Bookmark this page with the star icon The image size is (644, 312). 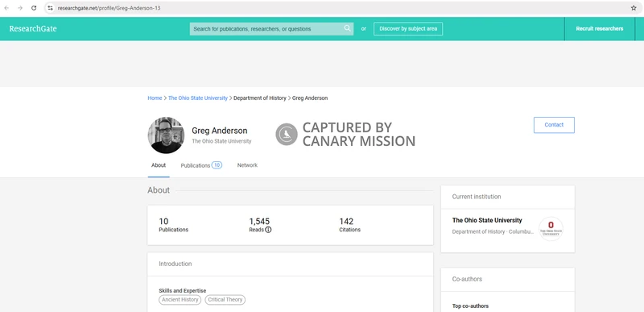pyautogui.click(x=634, y=8)
